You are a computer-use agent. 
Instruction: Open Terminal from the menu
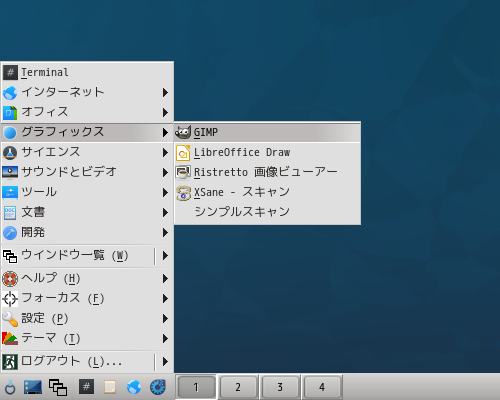(x=87, y=72)
